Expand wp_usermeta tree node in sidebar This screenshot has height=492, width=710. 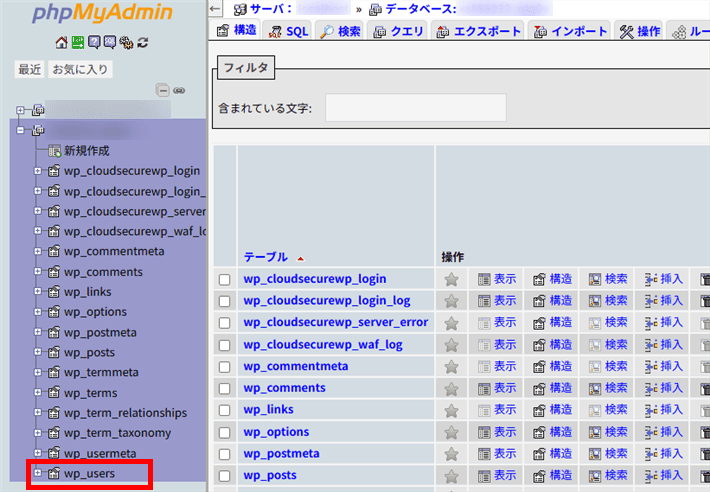(x=38, y=453)
